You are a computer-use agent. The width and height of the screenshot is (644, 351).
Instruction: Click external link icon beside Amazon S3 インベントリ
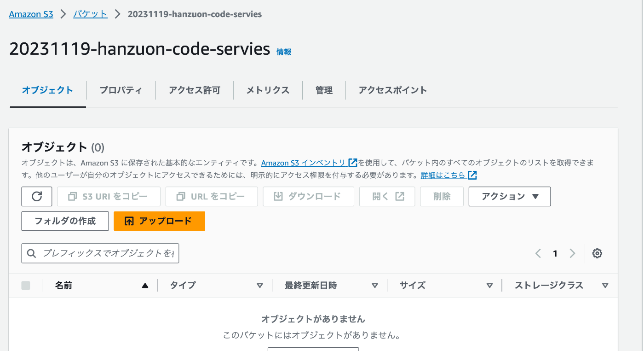(x=353, y=163)
